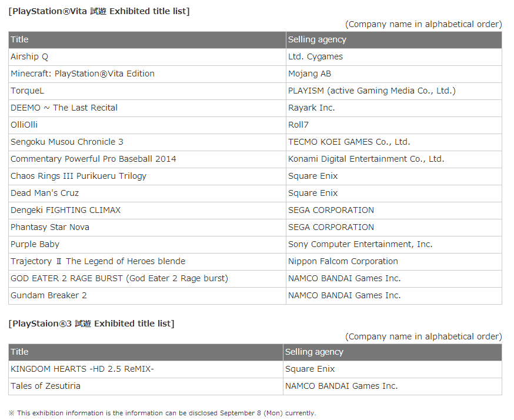514x420 pixels.
Task: Select Square Enix beside KINGDOM HEARTS
Action: coord(393,369)
